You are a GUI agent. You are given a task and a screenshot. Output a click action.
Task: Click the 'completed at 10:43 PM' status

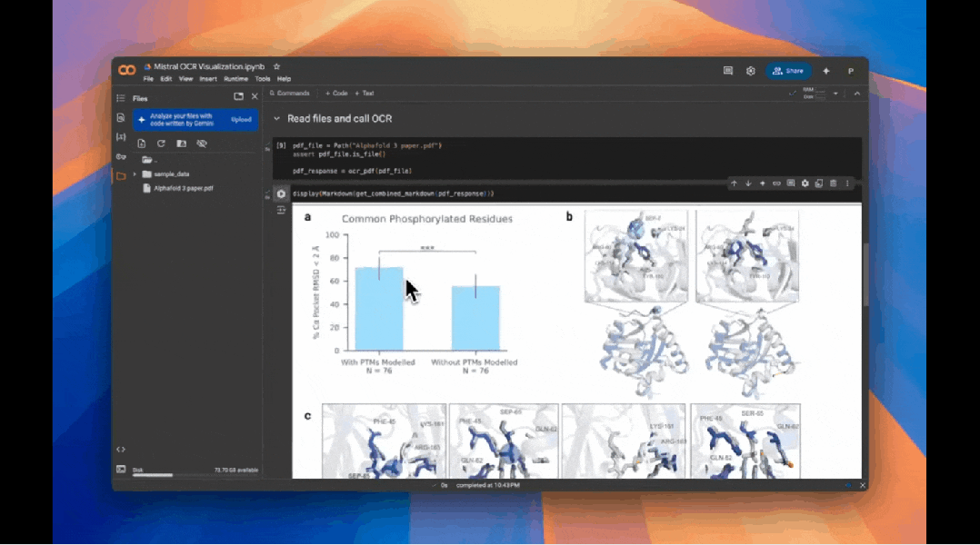(x=487, y=485)
